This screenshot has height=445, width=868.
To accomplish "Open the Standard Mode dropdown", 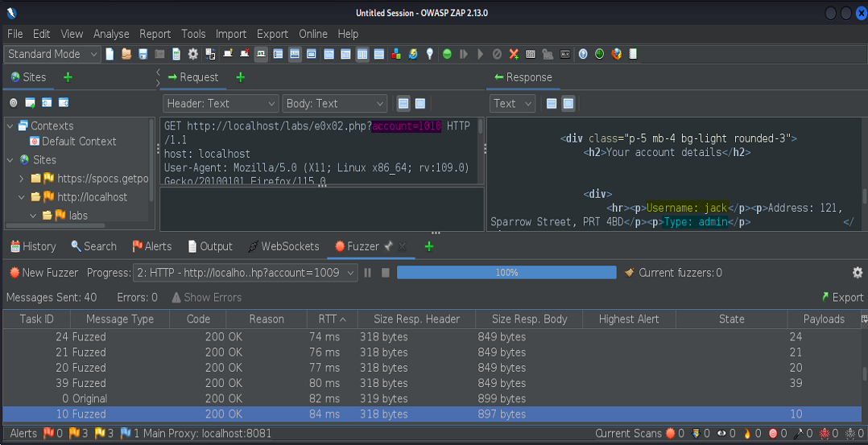I will point(52,54).
